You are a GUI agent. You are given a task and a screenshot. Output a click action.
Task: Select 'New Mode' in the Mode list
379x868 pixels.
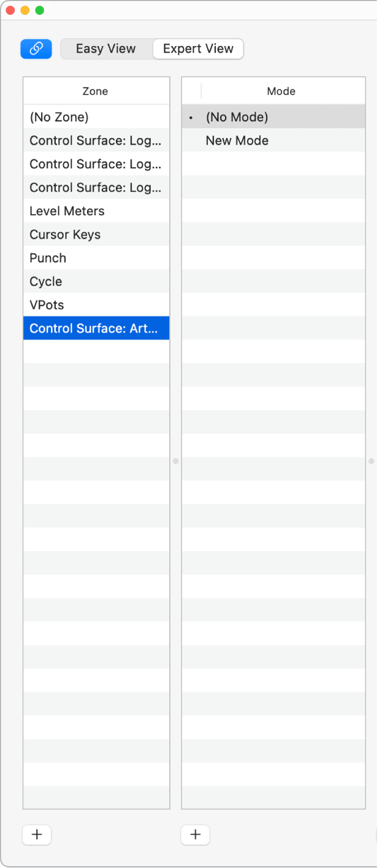(x=237, y=140)
